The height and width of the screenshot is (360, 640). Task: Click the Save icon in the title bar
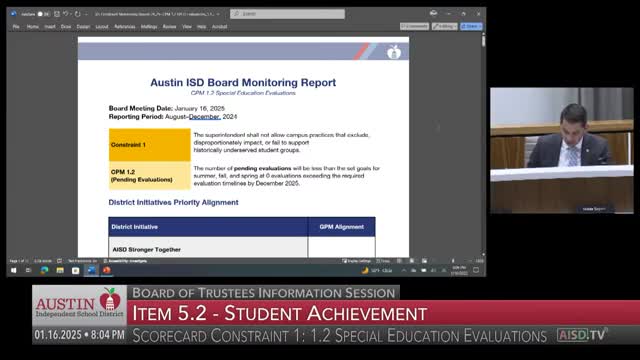57,14
